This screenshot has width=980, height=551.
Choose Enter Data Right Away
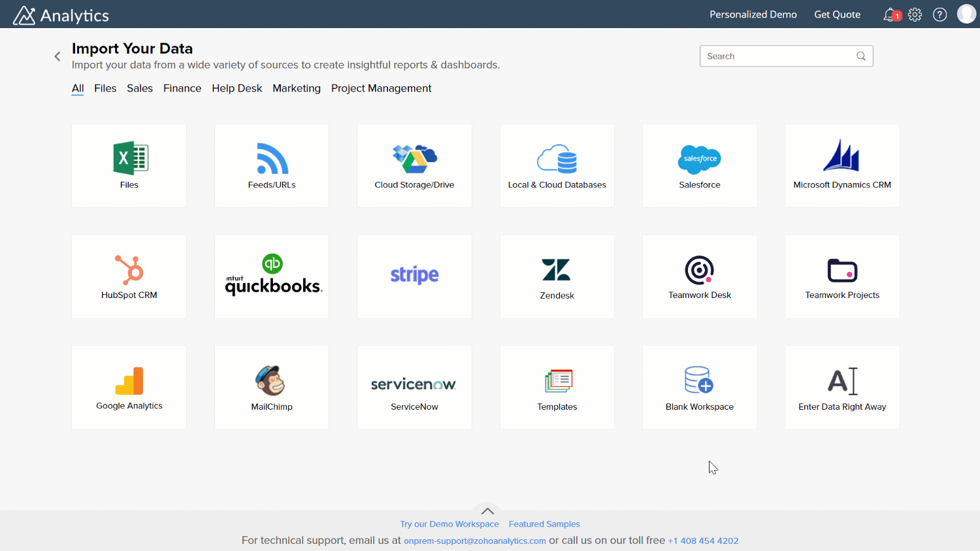(842, 387)
